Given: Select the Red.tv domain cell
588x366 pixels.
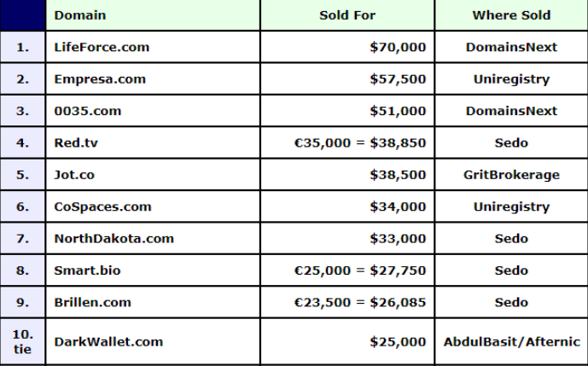Looking at the screenshot, I should pos(153,142).
